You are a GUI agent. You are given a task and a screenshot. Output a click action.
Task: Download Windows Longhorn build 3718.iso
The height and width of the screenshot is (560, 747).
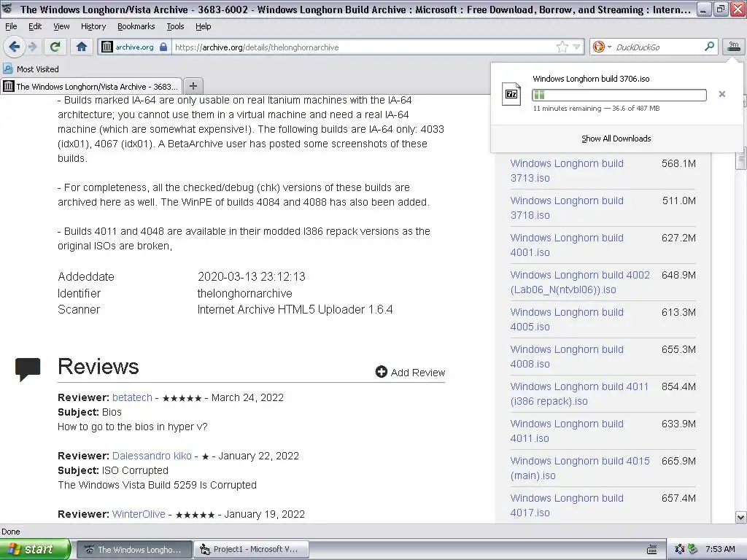tap(567, 208)
